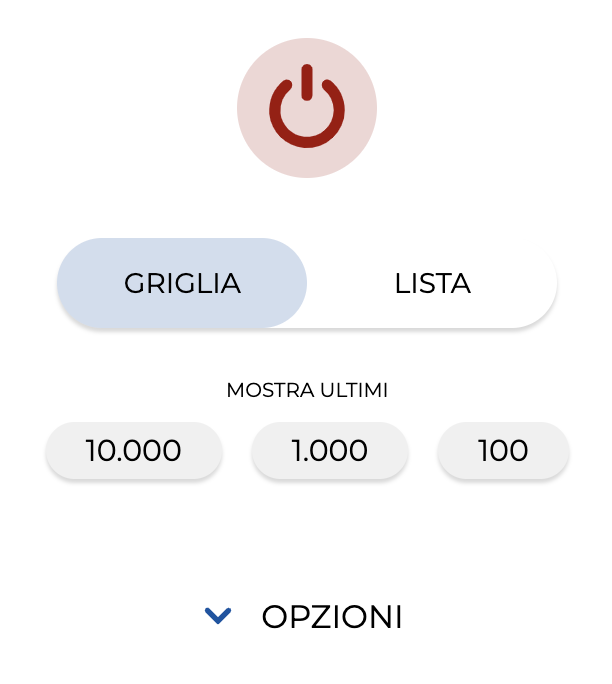Show last 1.000 entries
Viewport: 612px width, 684px height.
[x=330, y=450]
